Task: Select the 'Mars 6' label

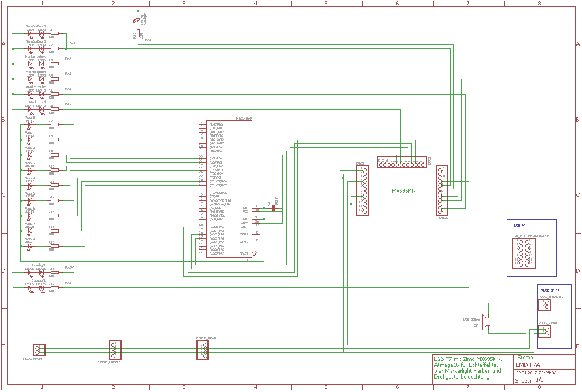Action: click(x=30, y=209)
